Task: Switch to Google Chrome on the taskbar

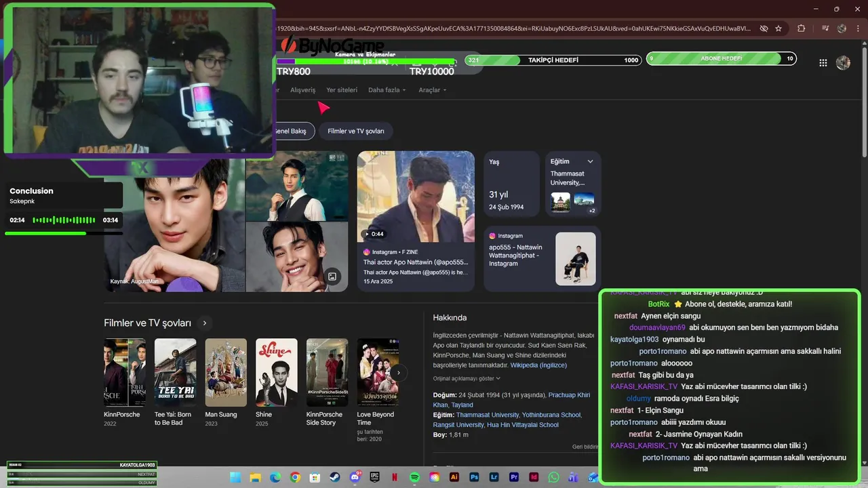Action: pos(295,478)
